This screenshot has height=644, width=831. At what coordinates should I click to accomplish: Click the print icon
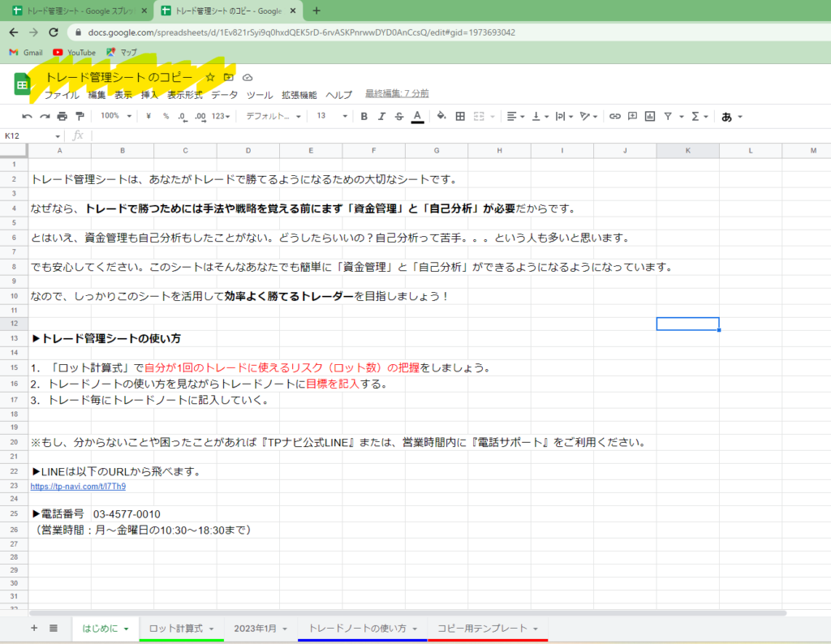tap(62, 117)
